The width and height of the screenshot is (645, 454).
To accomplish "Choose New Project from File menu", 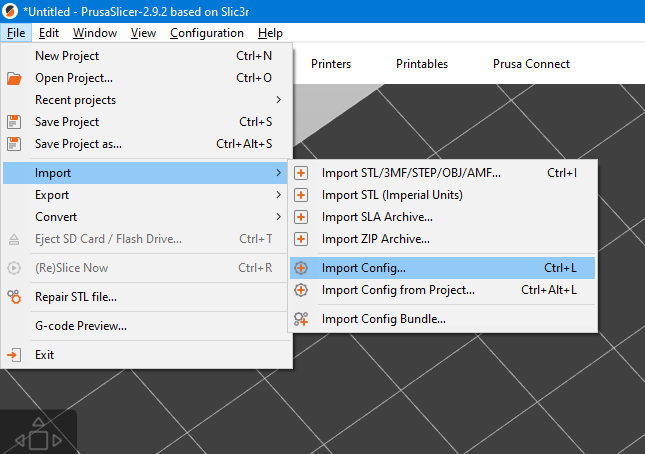I will pyautogui.click(x=145, y=56).
